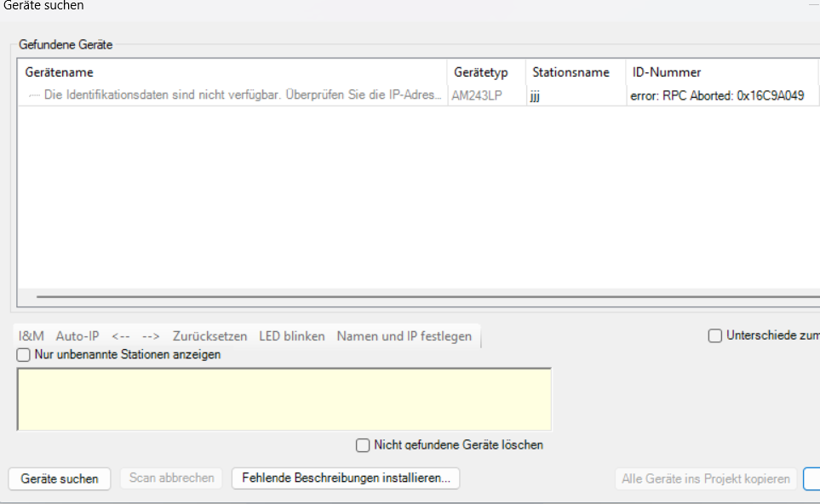
Task: Click the Stationsname column header
Action: (x=571, y=72)
